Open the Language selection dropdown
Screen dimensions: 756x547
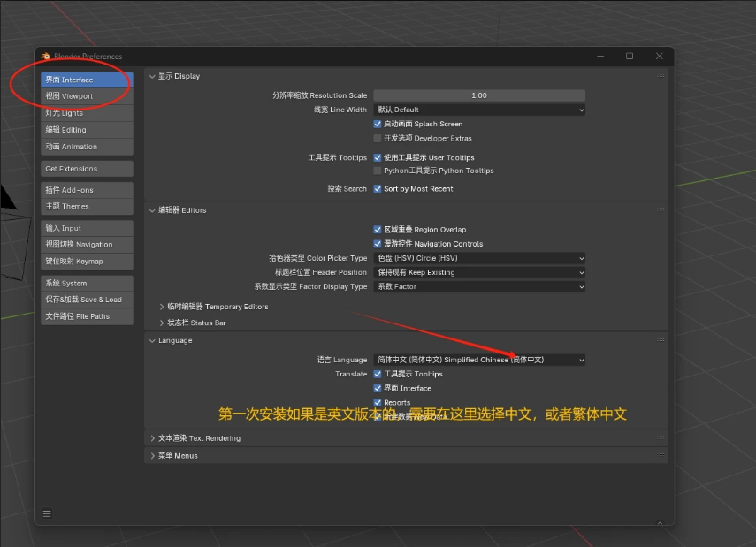[x=479, y=360]
